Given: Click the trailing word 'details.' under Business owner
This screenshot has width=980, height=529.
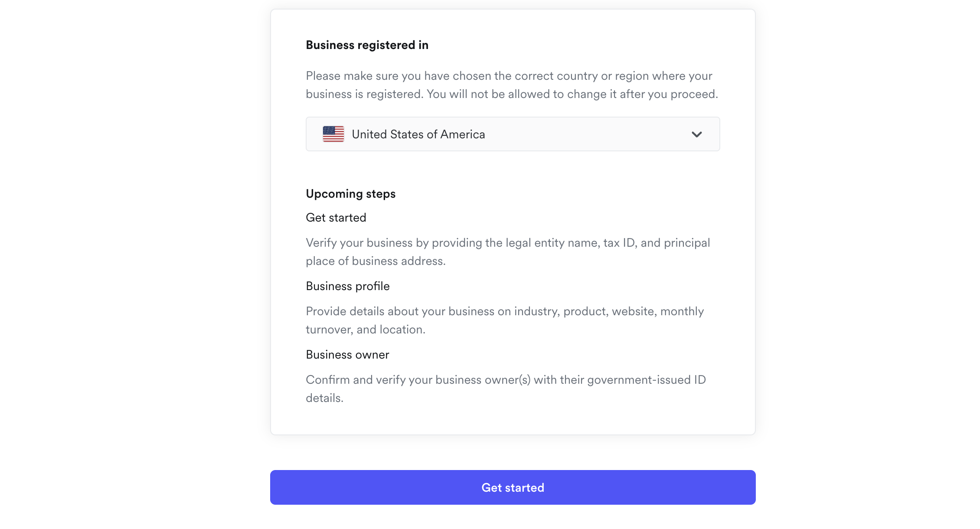Looking at the screenshot, I should [x=324, y=398].
